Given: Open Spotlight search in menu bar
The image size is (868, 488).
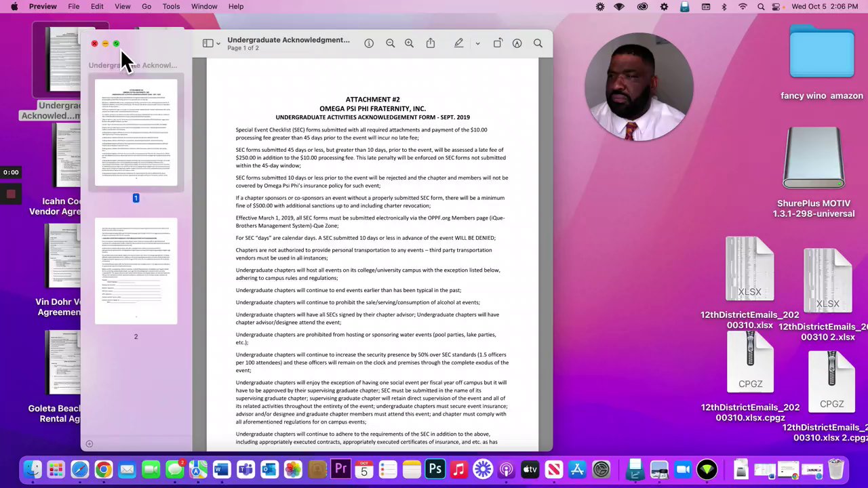Looking at the screenshot, I should click(761, 7).
